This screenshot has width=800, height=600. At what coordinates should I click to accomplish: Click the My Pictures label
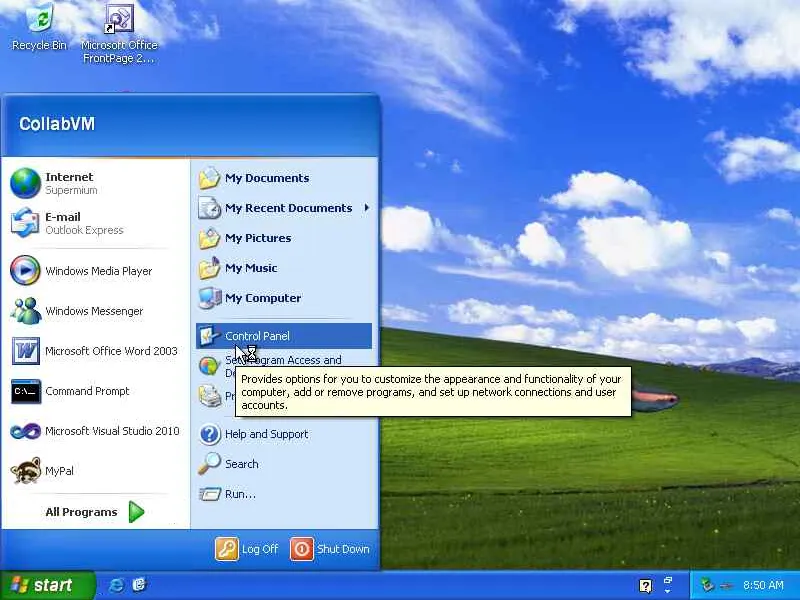(x=258, y=238)
